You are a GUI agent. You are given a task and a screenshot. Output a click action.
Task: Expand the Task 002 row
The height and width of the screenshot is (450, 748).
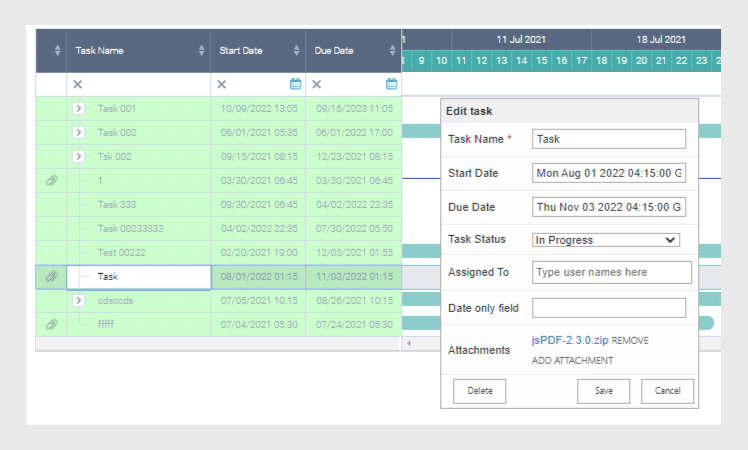[79, 132]
